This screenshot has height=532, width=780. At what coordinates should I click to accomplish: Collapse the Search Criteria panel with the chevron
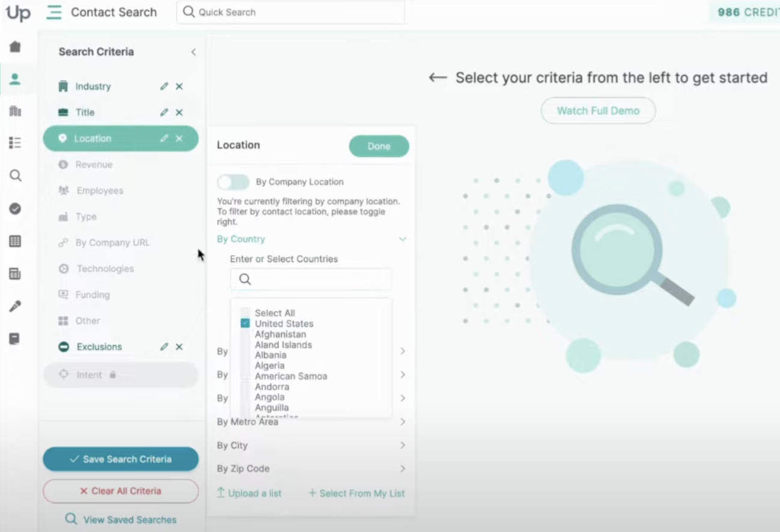(193, 52)
